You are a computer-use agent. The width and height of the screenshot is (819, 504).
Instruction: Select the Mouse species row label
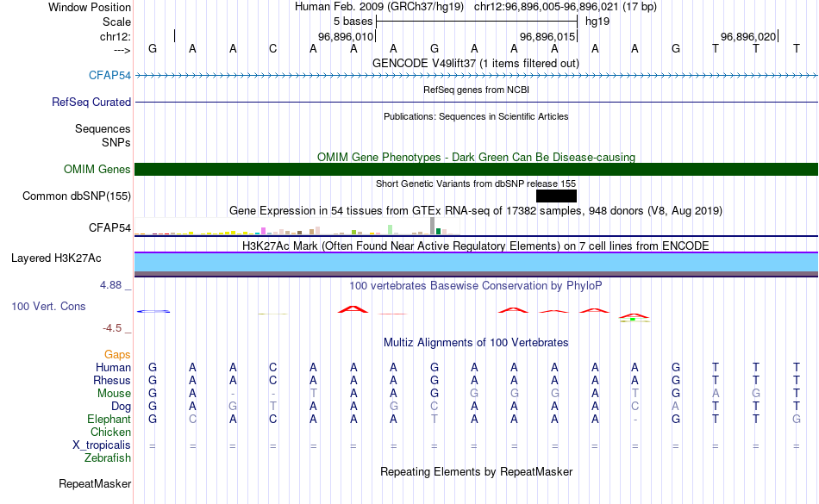coord(115,394)
